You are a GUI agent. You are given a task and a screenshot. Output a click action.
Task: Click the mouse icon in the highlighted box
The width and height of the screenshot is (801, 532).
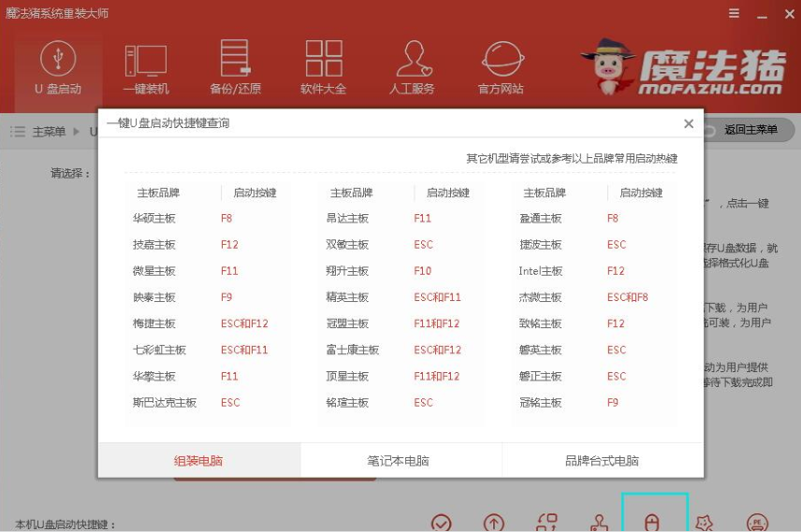point(653,522)
